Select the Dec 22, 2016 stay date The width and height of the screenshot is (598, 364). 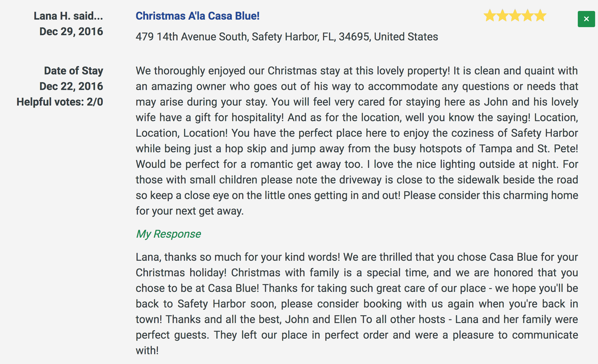click(x=71, y=86)
